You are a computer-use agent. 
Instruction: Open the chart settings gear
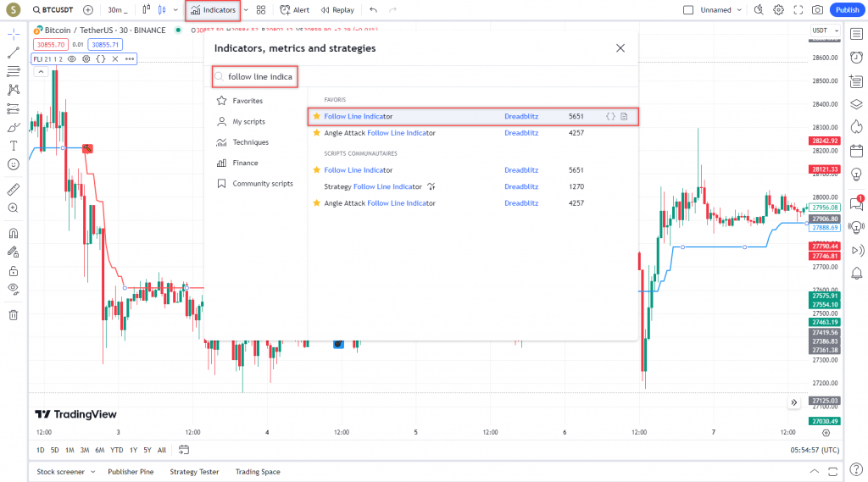(778, 10)
